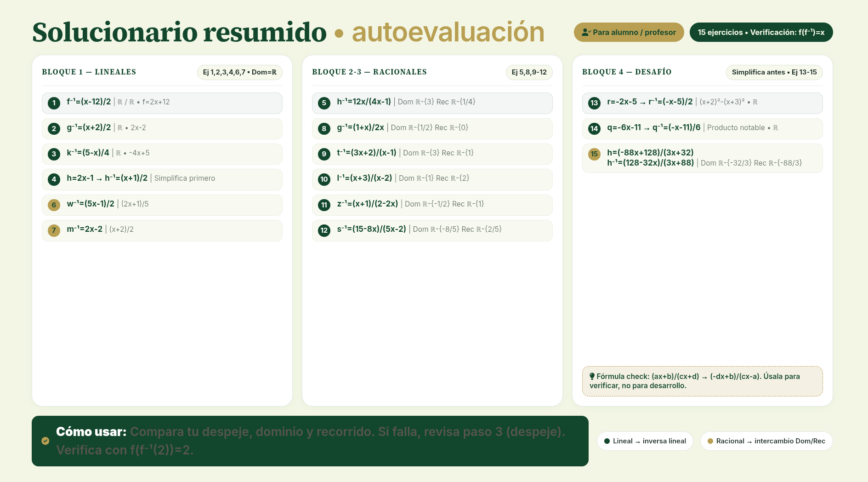Screen dimensions: 868x482
Task: Click the lightbulb icon beside Fórmula check
Action: [592, 376]
